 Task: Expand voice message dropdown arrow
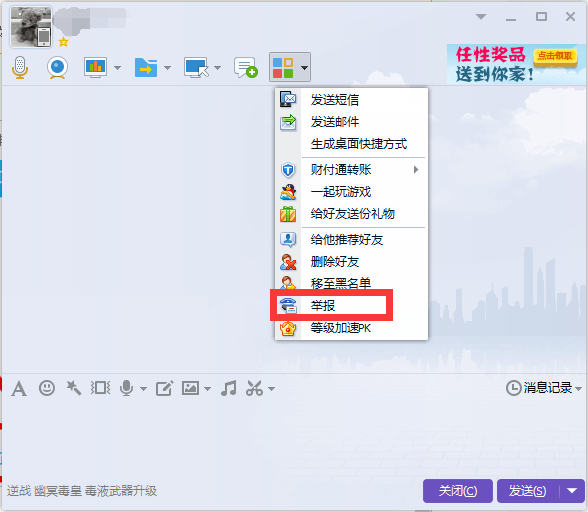[143, 389]
